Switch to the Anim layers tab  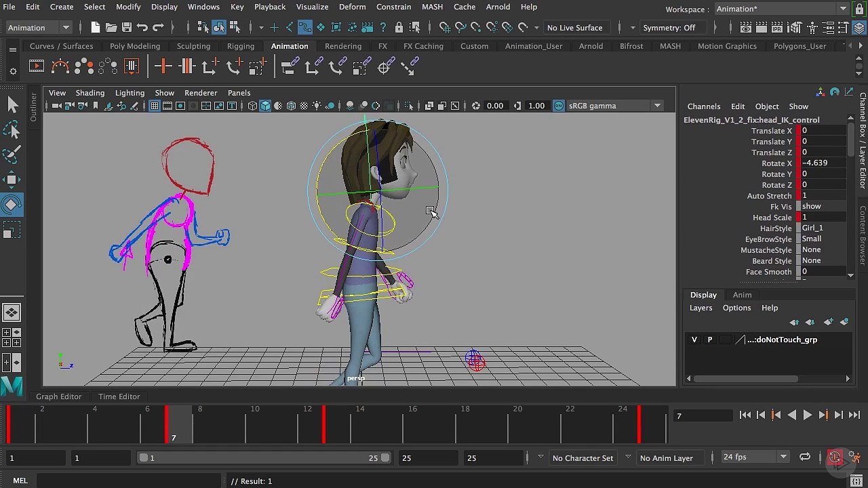click(742, 295)
